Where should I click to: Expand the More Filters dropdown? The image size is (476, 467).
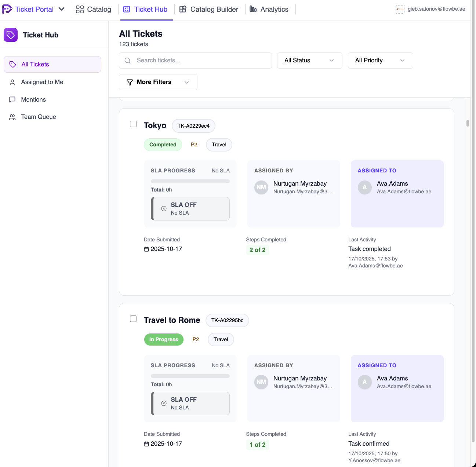coord(158,82)
